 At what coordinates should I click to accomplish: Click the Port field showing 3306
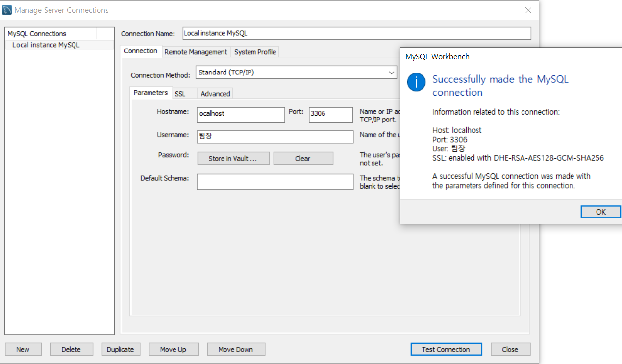click(x=331, y=115)
